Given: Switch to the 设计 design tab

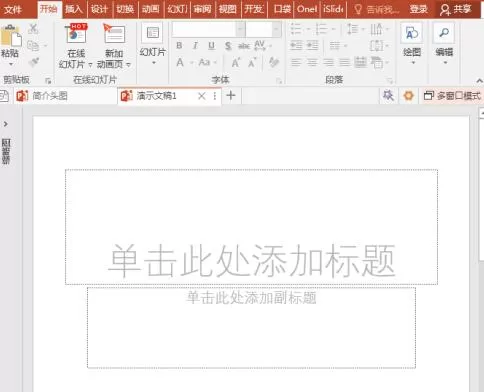Looking at the screenshot, I should tap(99, 9).
